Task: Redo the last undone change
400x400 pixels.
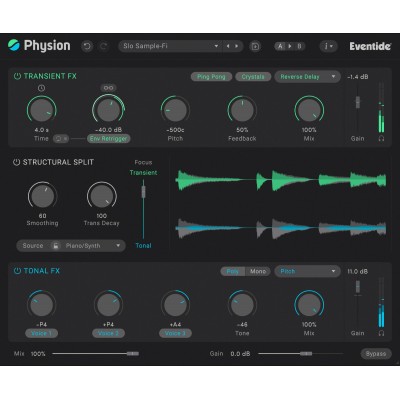Action: tap(104, 46)
